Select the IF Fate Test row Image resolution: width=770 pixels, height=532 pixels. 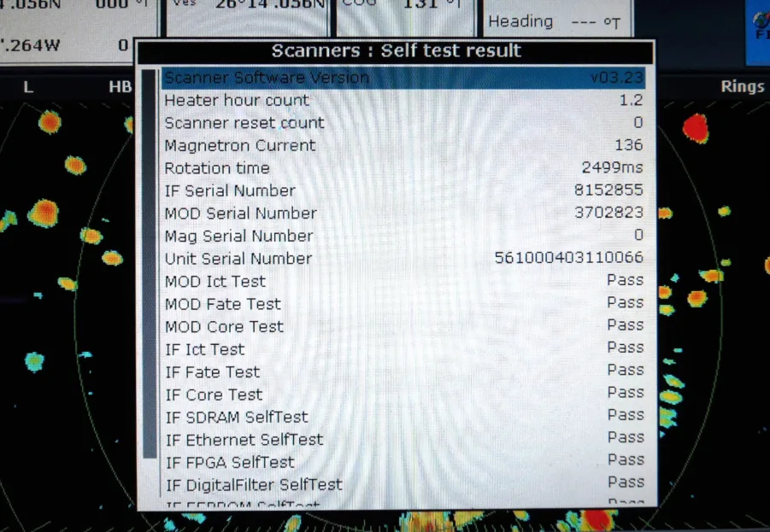[403, 371]
